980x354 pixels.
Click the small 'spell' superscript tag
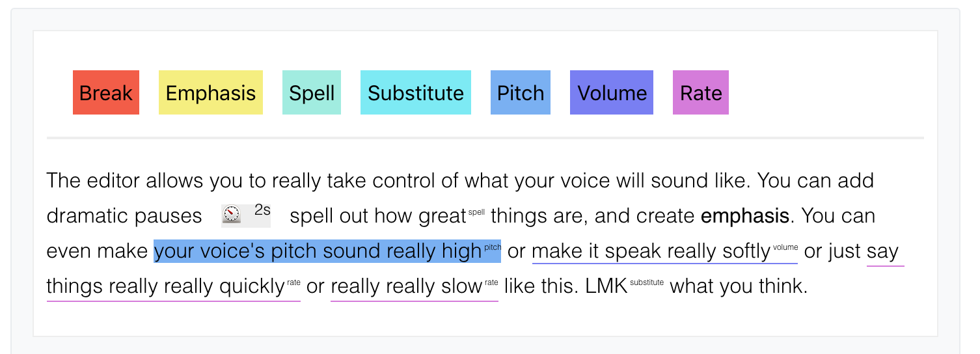477,212
